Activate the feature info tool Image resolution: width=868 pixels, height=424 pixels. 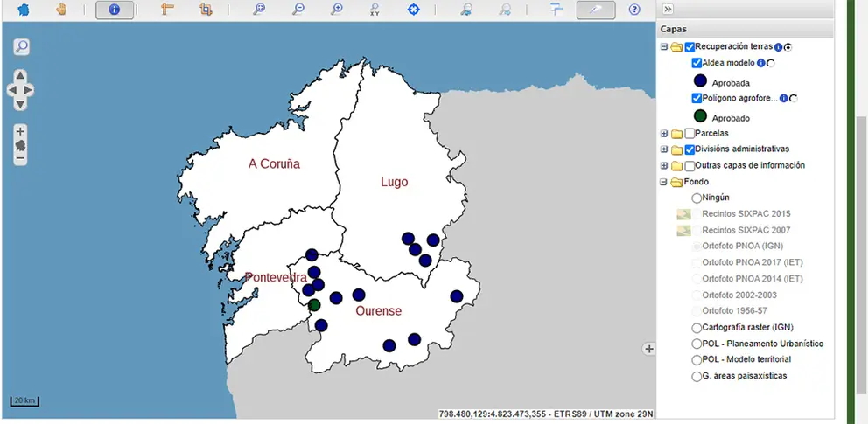tap(114, 10)
